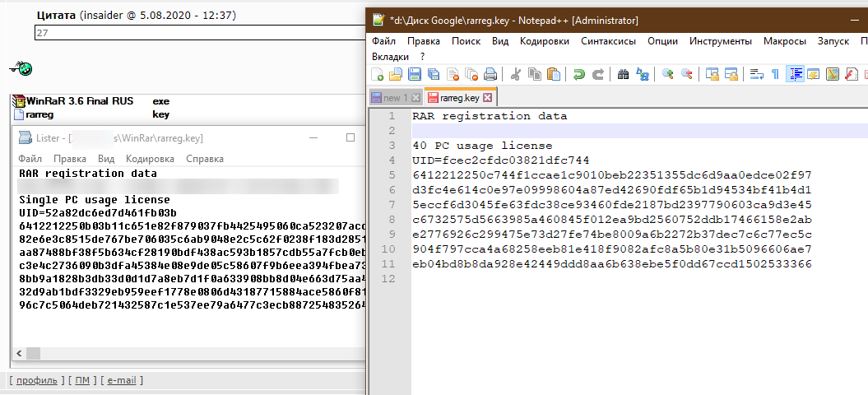Open Document Map via the toolbar icon
Screen dimensions: 868x395
pos(833,74)
